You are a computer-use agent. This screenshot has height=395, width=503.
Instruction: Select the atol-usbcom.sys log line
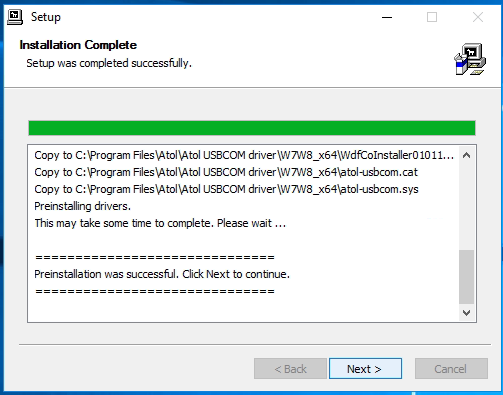pyautogui.click(x=226, y=189)
